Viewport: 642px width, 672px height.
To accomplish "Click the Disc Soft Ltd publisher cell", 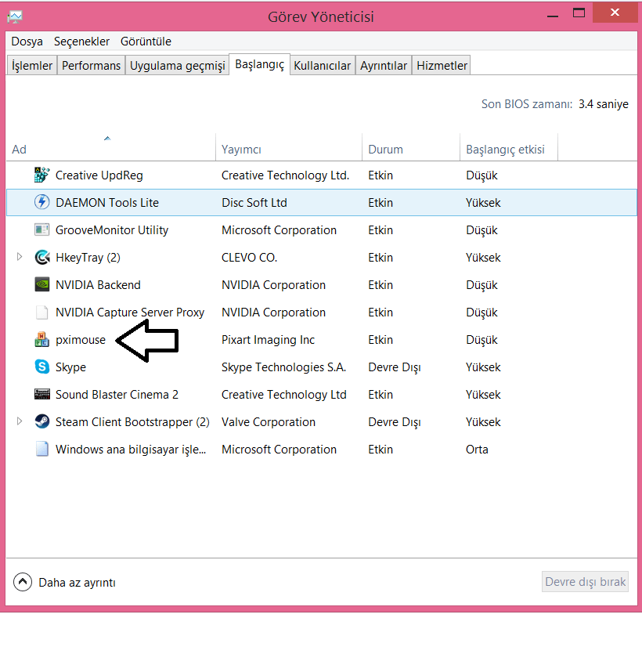I will tap(254, 203).
